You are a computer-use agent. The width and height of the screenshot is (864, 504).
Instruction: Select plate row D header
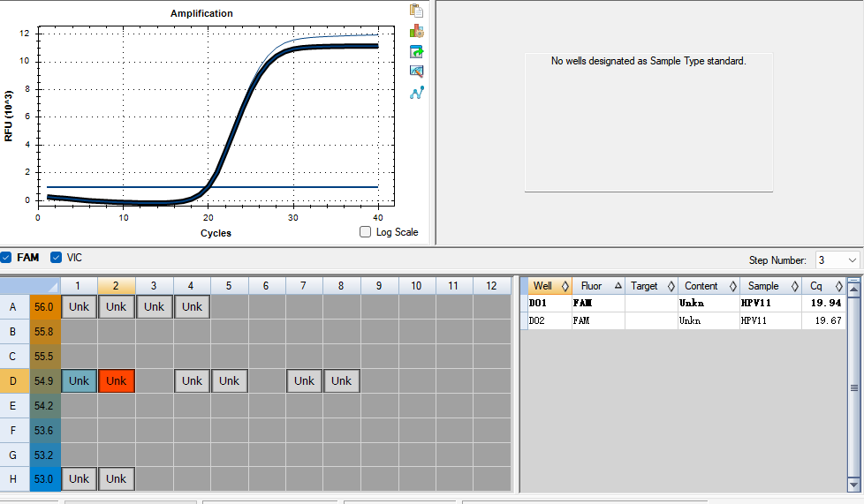pos(14,380)
